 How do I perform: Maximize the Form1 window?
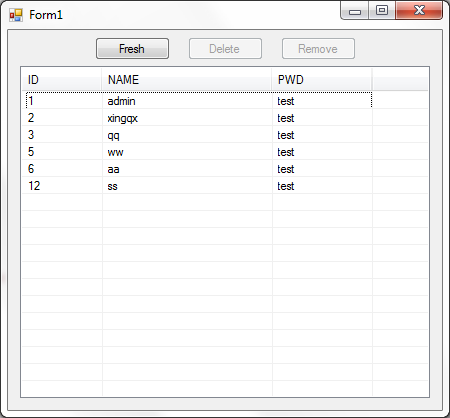pos(382,10)
